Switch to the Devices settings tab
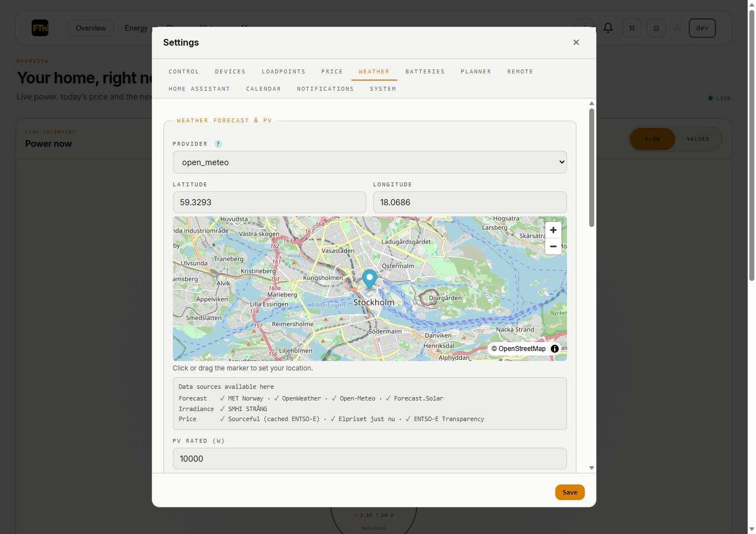Viewport: 756px width, 534px height. (230, 72)
